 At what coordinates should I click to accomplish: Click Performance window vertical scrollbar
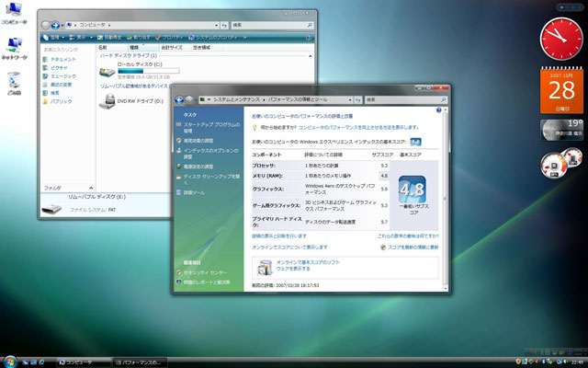(x=446, y=199)
